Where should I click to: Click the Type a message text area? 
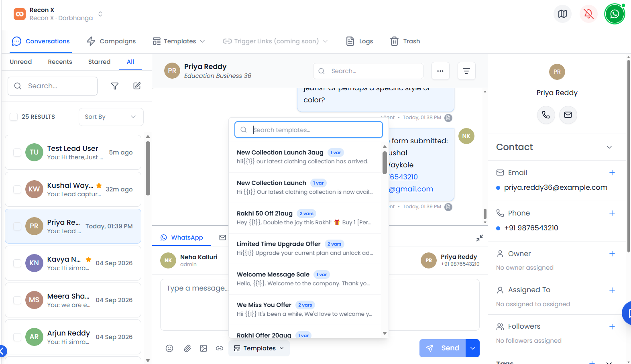tap(320, 305)
